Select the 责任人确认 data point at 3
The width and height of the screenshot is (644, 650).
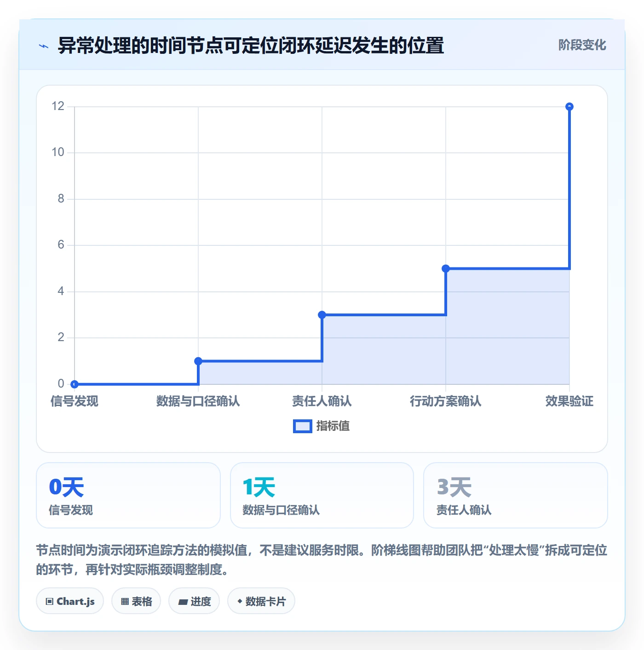click(322, 315)
